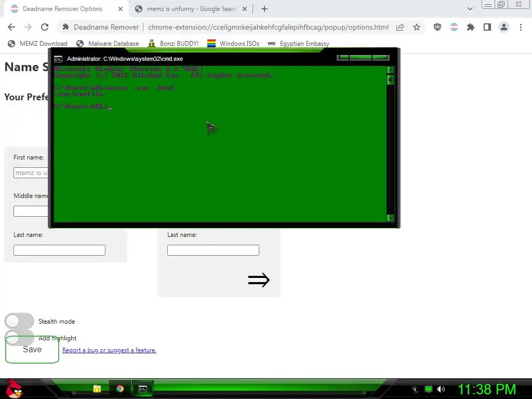Image resolution: width=532 pixels, height=399 pixels.
Task: Open the uBlock shield extension icon
Action: tap(437, 27)
